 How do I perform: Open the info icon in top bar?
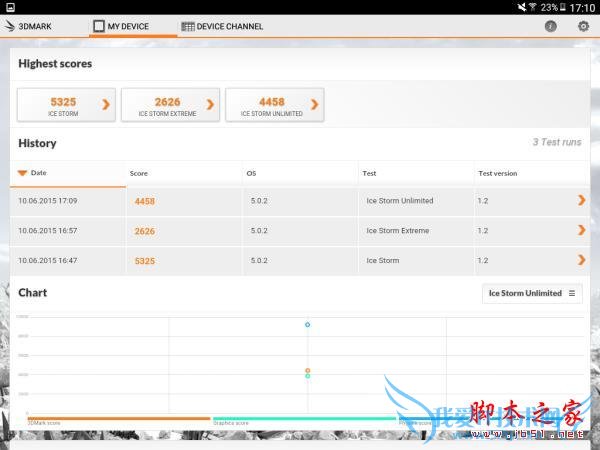point(550,26)
